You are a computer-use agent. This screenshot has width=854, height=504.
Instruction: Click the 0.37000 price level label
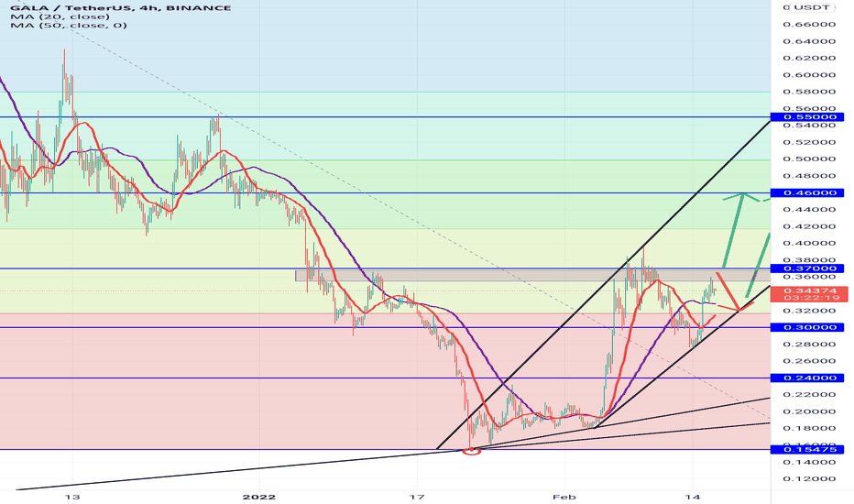coord(808,268)
